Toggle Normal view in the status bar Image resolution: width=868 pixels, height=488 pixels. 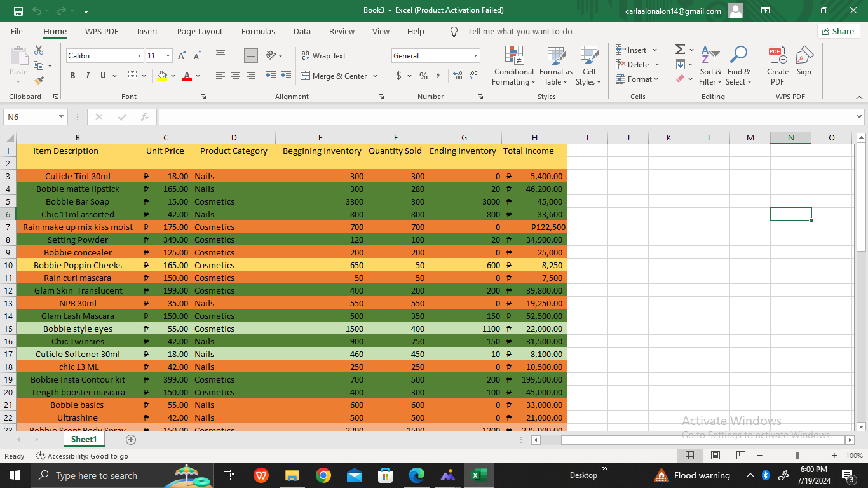click(x=689, y=456)
